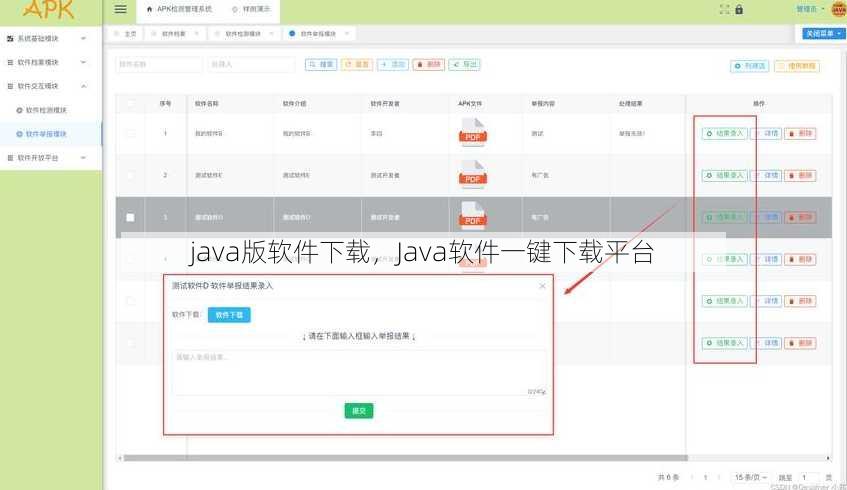Expand 软件开放平台 in the sidebar
The height and width of the screenshot is (490, 847).
coord(51,158)
